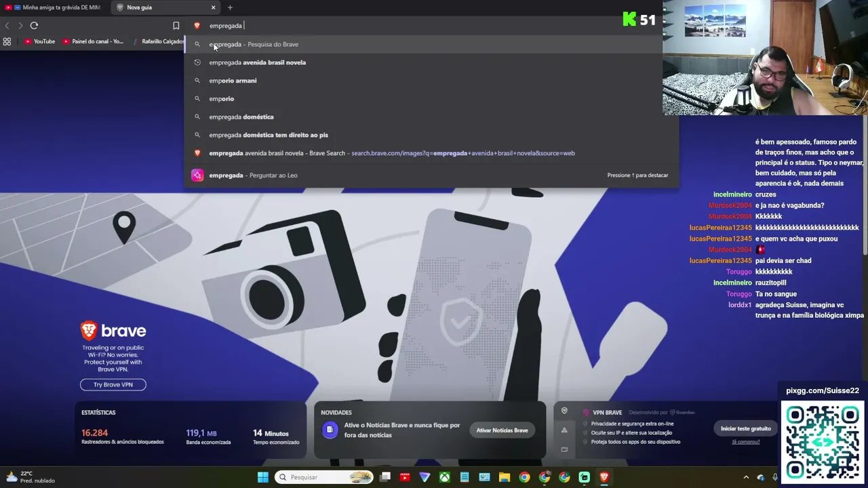
Task: Click the microphone icon in system tray
Action: tap(775, 477)
